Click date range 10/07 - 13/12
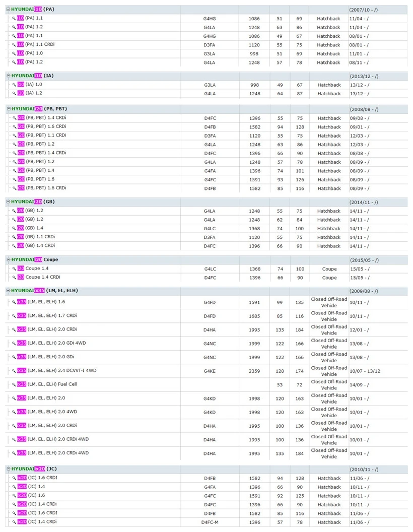 (365, 371)
